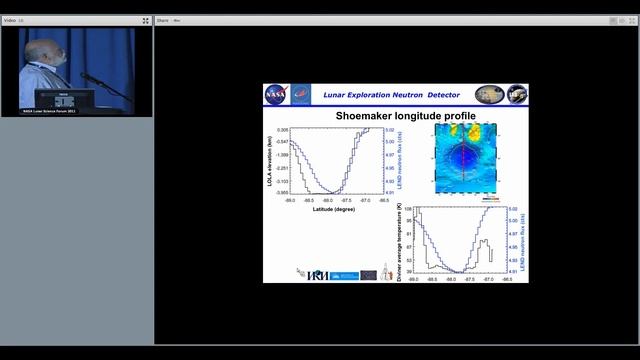
Task: Click the 'Latitude (degree)' axis label
Action: (x=334, y=209)
